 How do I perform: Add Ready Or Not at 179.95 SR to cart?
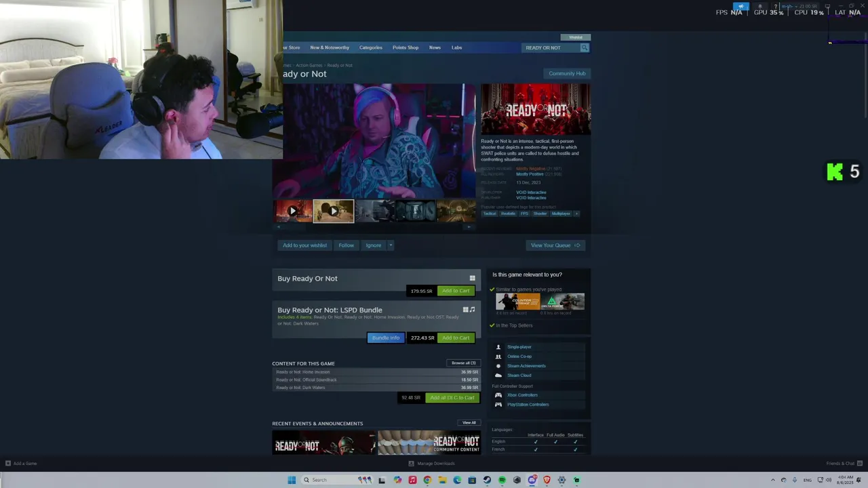(456, 291)
